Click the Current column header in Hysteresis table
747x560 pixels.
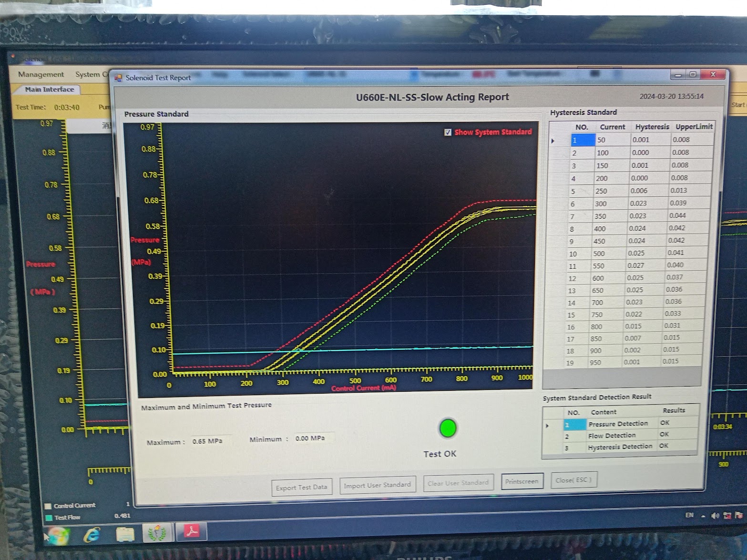(612, 127)
